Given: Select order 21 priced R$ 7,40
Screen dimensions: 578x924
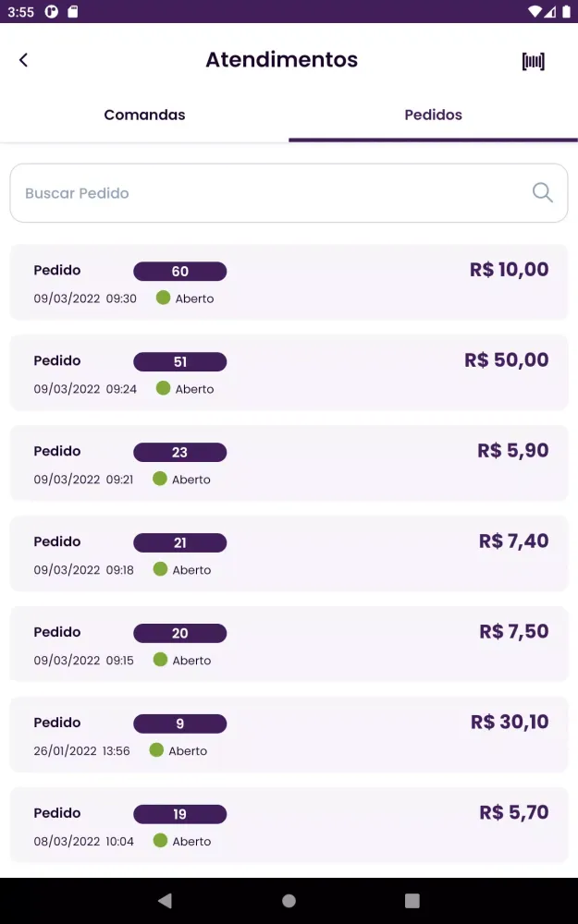Looking at the screenshot, I should point(289,553).
